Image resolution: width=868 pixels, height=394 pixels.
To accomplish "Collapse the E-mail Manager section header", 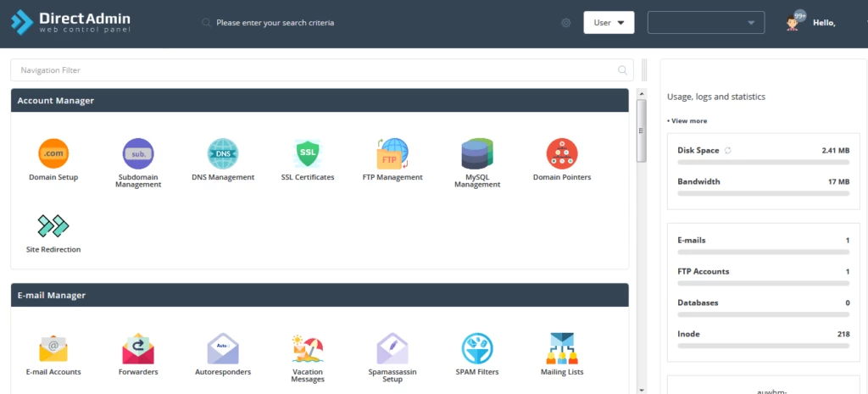I will [x=320, y=296].
